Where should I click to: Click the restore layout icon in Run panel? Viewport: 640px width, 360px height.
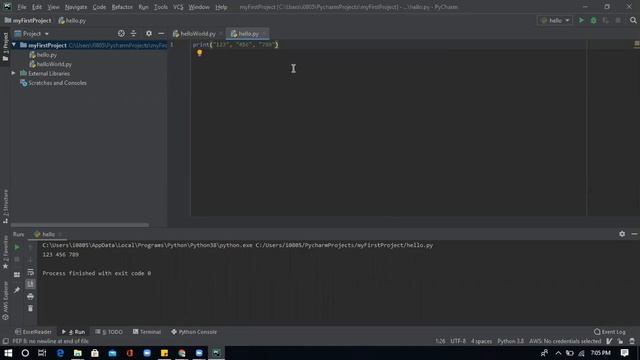(17, 275)
